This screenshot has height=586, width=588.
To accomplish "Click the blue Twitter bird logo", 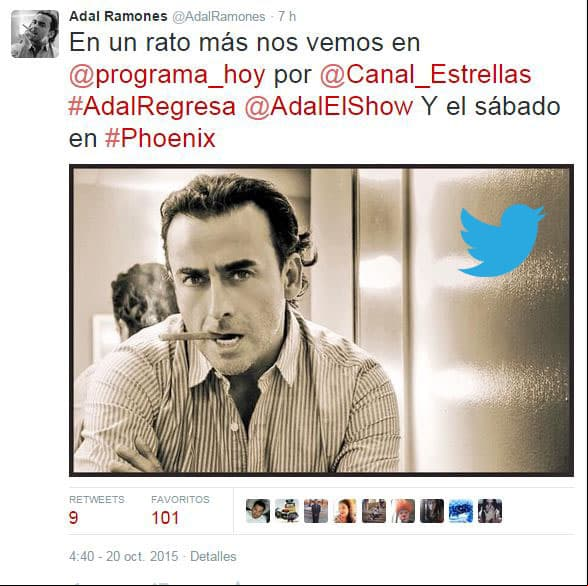I will click(x=501, y=240).
